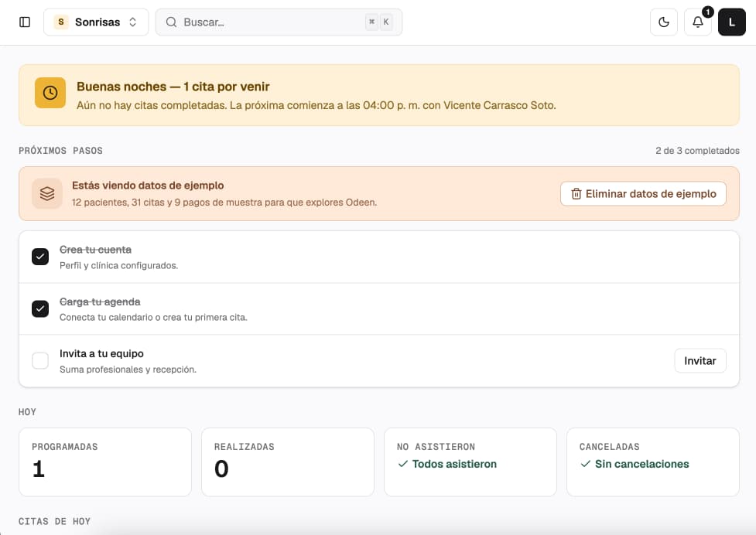Image resolution: width=756 pixels, height=535 pixels.
Task: Open the Realizadas stat card
Action: [288, 462]
